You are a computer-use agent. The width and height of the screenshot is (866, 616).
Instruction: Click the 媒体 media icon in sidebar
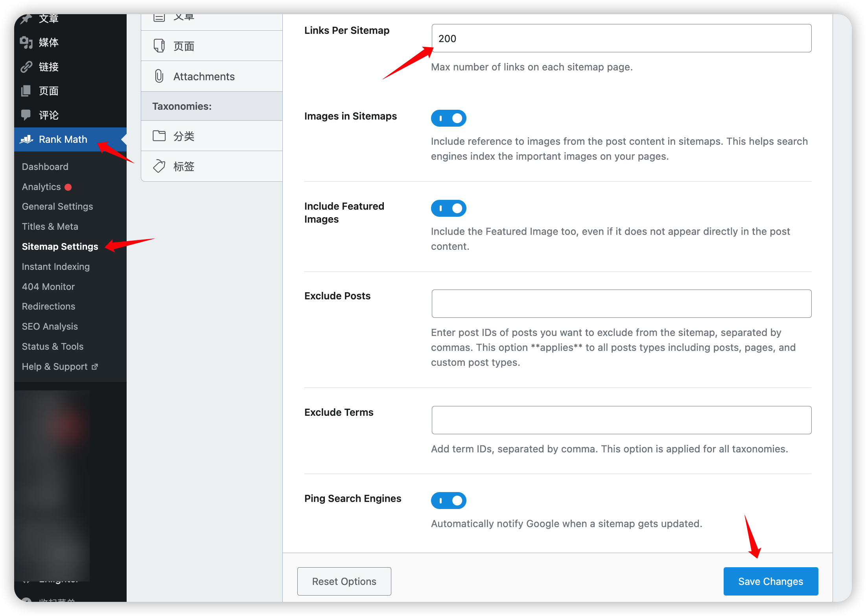point(26,42)
